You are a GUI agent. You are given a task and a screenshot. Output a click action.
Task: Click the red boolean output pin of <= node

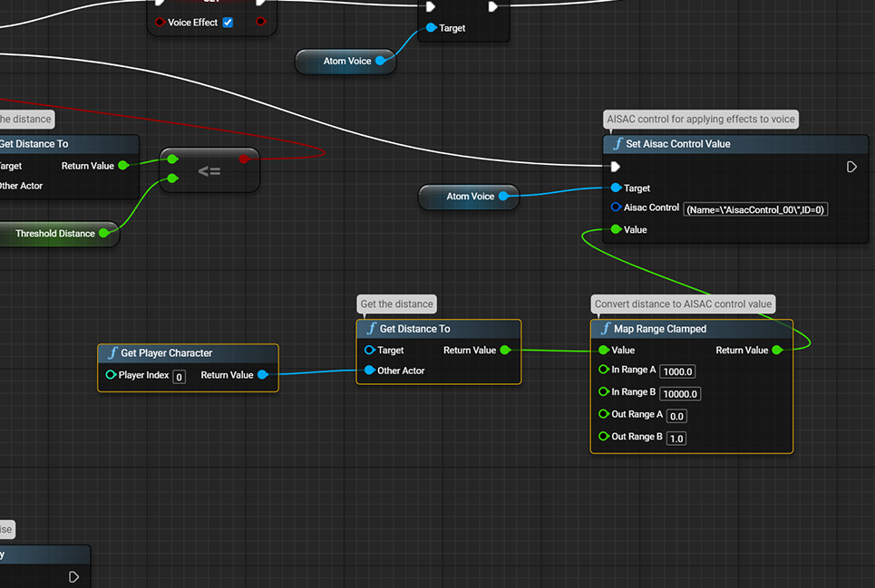(244, 159)
